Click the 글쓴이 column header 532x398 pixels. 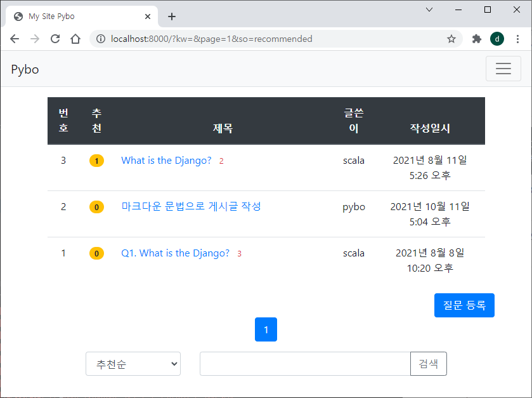click(354, 121)
